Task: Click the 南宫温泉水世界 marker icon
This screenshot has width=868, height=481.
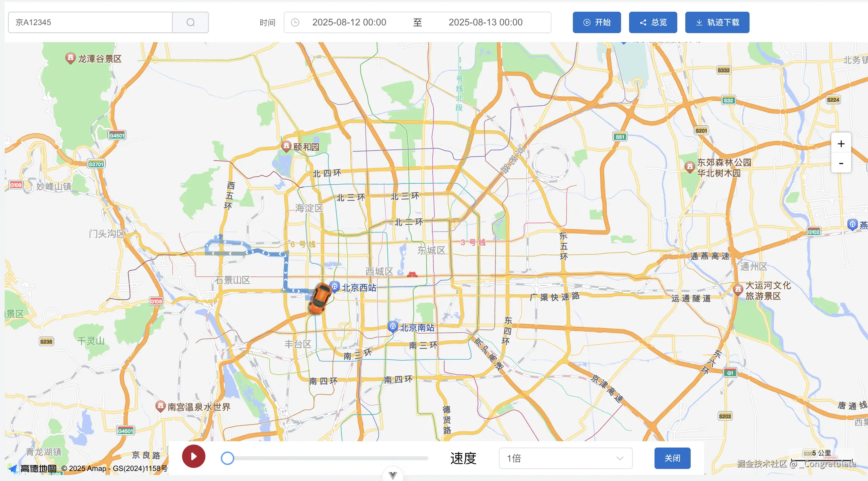Action: pyautogui.click(x=160, y=406)
